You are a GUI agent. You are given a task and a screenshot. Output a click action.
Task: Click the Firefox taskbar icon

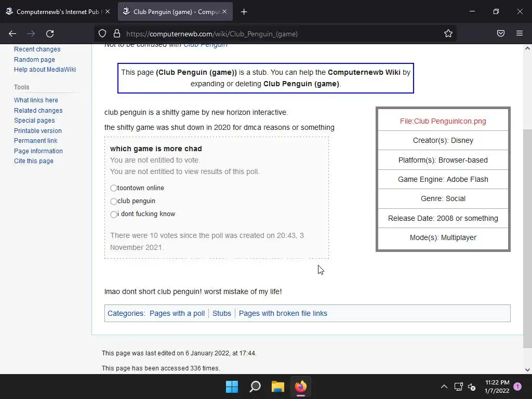(x=301, y=387)
